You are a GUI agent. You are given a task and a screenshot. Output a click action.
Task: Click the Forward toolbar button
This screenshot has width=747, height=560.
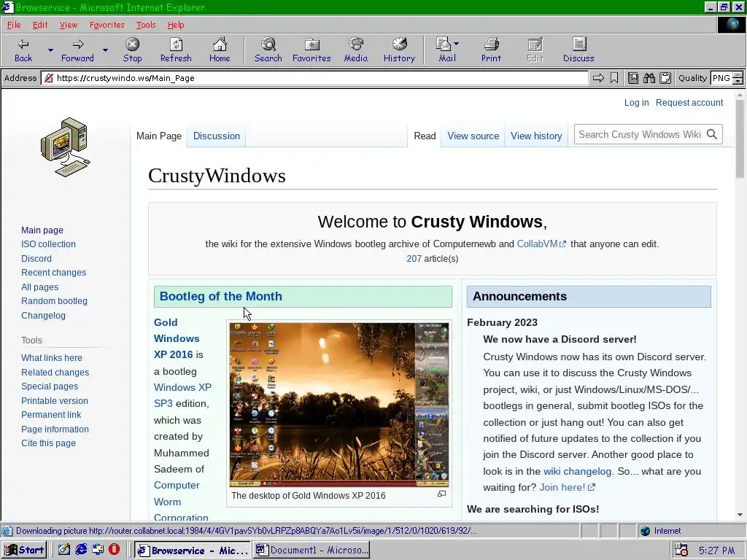click(77, 50)
